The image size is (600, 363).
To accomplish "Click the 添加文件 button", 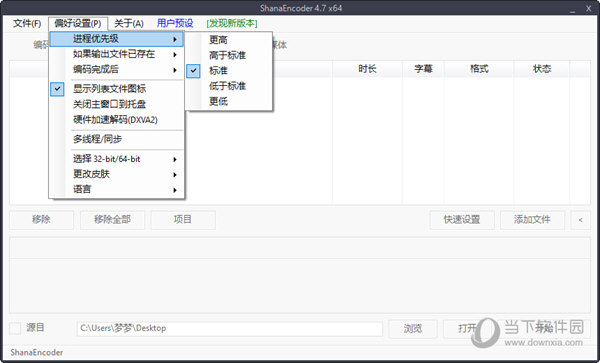I will [532, 220].
